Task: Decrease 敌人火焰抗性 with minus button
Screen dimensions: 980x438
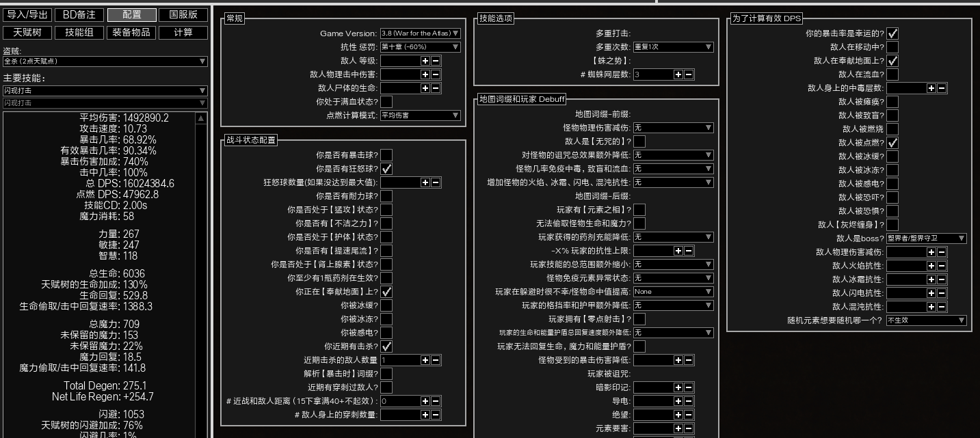Action: (942, 266)
